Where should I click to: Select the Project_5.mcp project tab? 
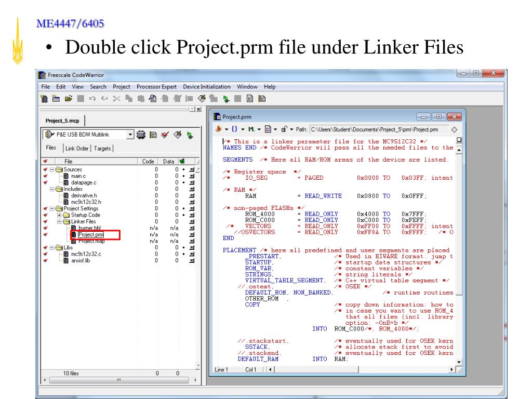point(62,121)
